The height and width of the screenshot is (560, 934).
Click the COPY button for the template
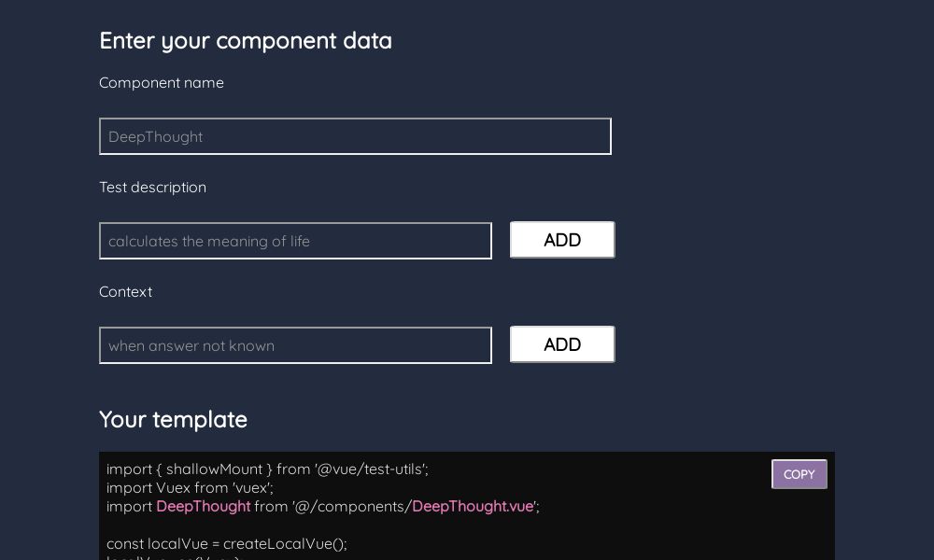pyautogui.click(x=799, y=474)
